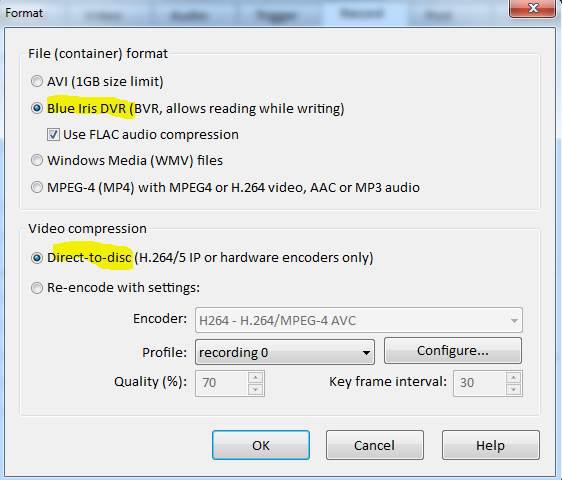Click the Cancel button
562x480 pixels.
coord(375,445)
